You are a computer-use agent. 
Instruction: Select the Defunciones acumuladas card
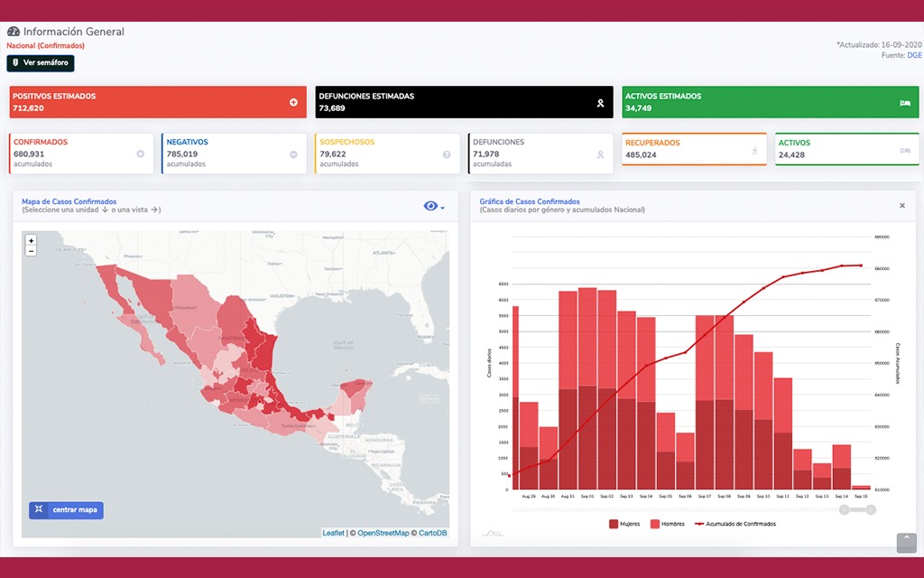[540, 154]
